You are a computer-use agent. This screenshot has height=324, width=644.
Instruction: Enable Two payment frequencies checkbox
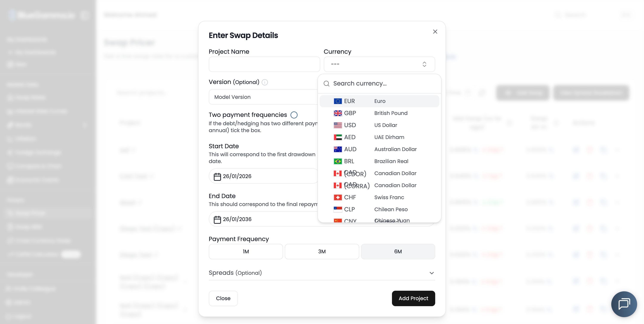click(x=294, y=115)
